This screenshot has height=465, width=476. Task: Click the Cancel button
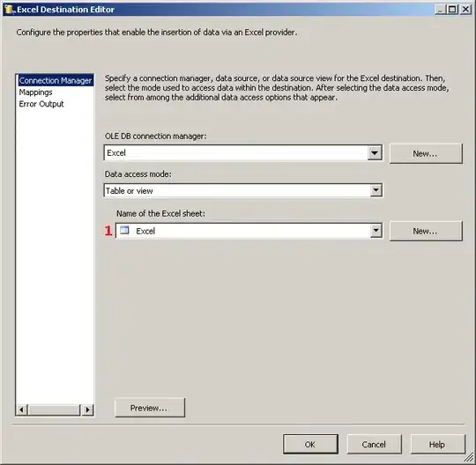coord(374,444)
